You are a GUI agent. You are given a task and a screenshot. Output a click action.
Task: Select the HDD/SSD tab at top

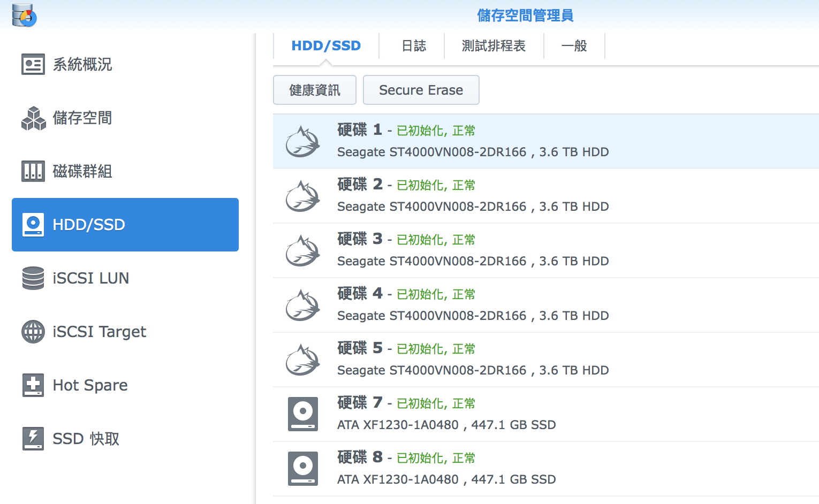[326, 46]
